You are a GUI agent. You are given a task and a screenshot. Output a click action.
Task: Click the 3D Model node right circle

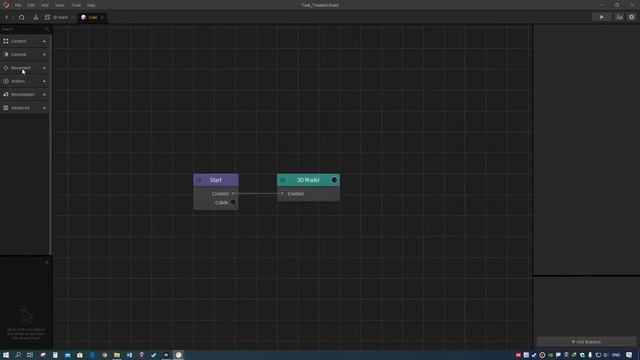pos(334,180)
